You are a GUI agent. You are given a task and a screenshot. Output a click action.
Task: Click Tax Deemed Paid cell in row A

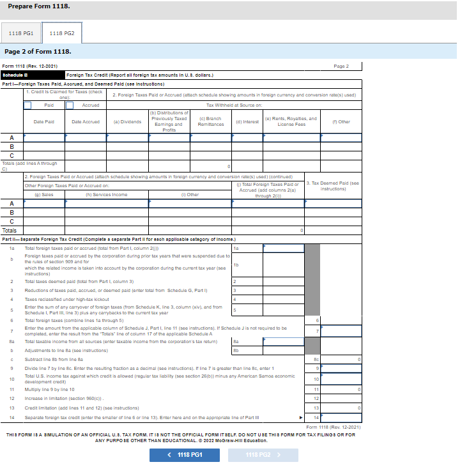[x=333, y=204]
